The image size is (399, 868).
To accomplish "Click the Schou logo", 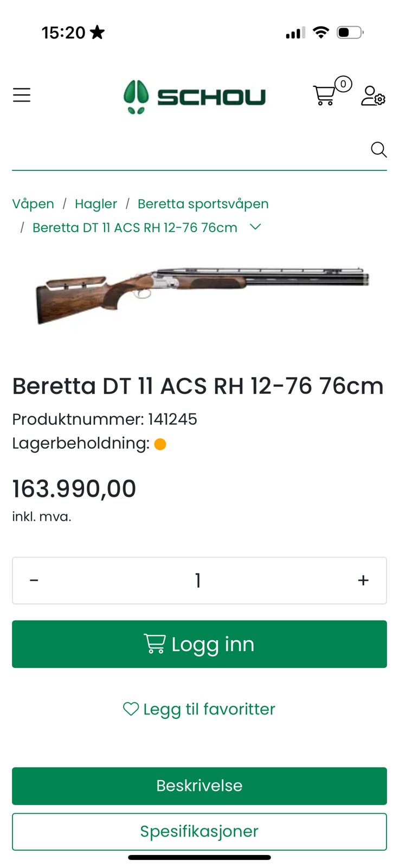I will (x=195, y=97).
